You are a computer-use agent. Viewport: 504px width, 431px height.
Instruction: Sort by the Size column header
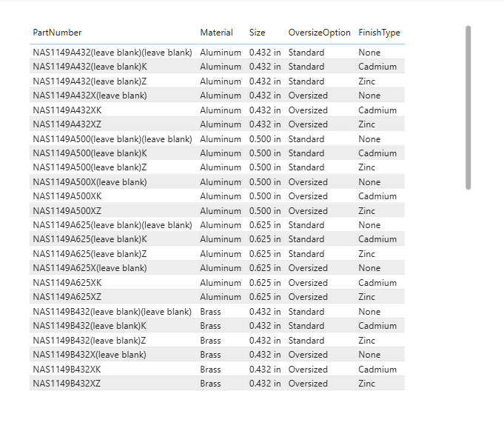point(257,33)
